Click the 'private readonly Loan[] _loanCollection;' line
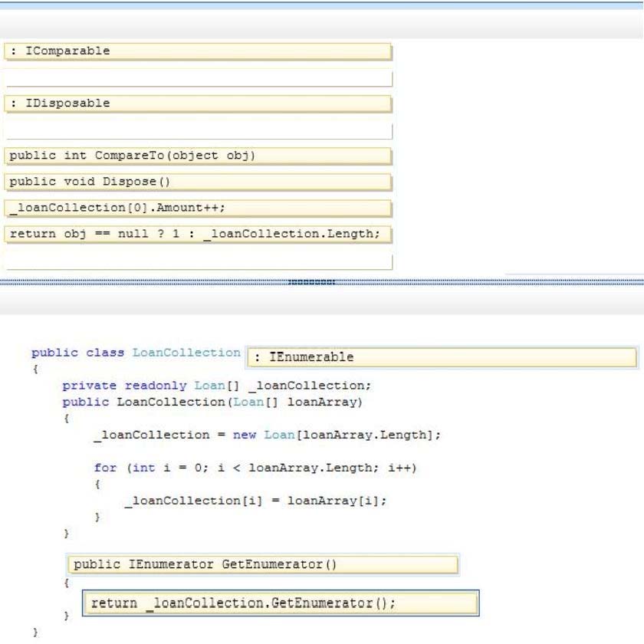Viewport: 644px width, 644px height. 217,386
